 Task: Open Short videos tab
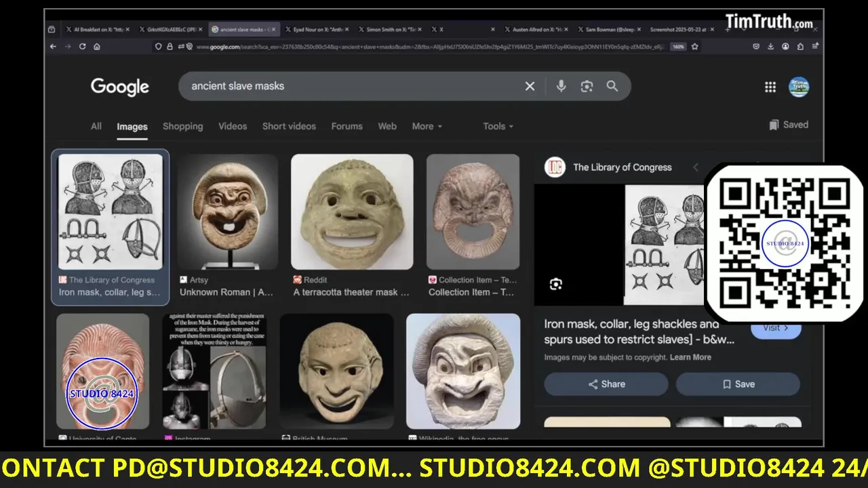[x=289, y=126]
